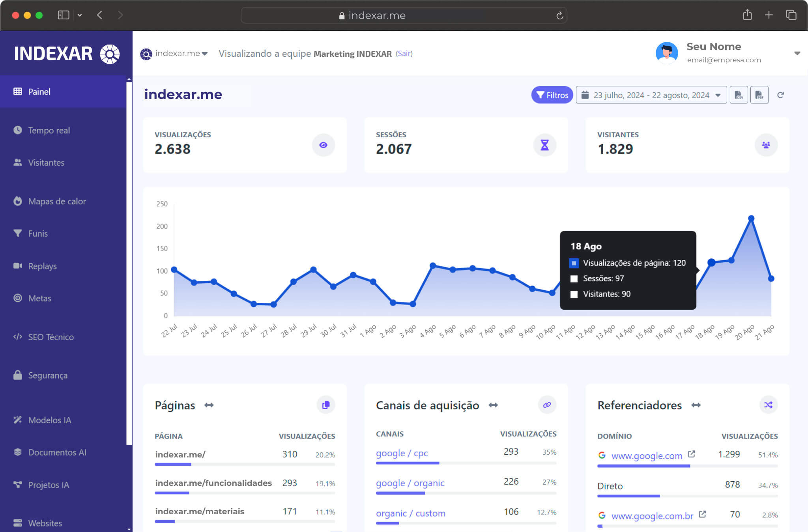Open www.google.com external link icon
Viewport: 808px width, 532px height.
(692, 454)
